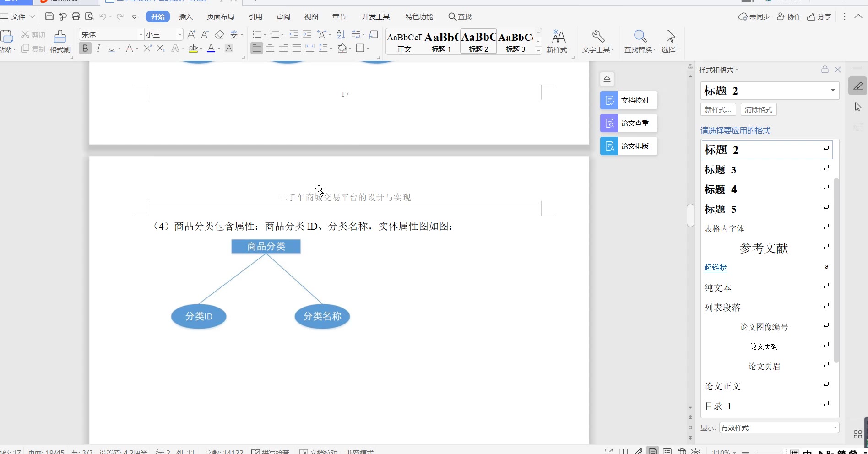Apply paragraph shading with the paint bucket
Screen dimensions: 868x454
point(342,48)
